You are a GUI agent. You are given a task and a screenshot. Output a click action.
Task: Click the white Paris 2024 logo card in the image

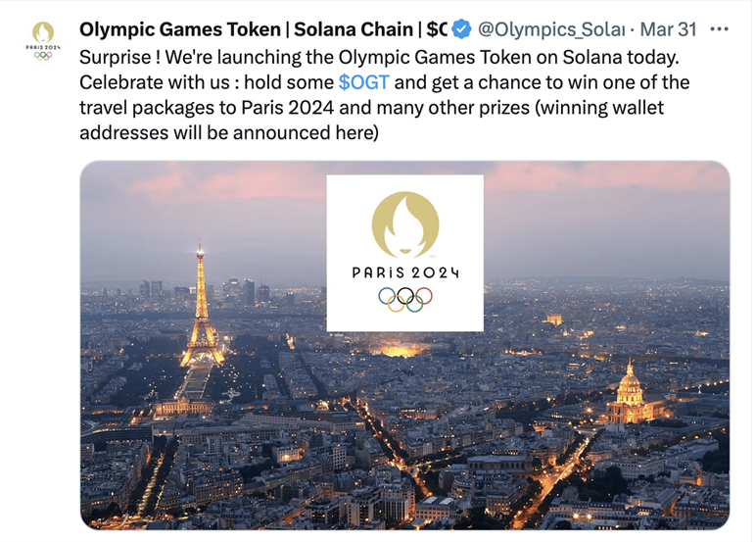point(404,252)
